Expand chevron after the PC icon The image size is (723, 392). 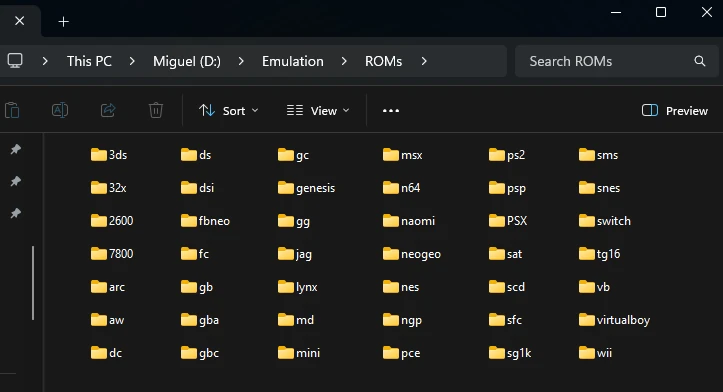[x=45, y=61]
